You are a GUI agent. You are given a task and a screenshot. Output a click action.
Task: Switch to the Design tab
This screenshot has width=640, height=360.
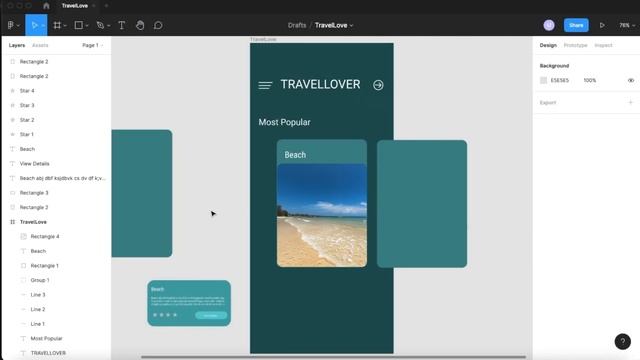548,45
